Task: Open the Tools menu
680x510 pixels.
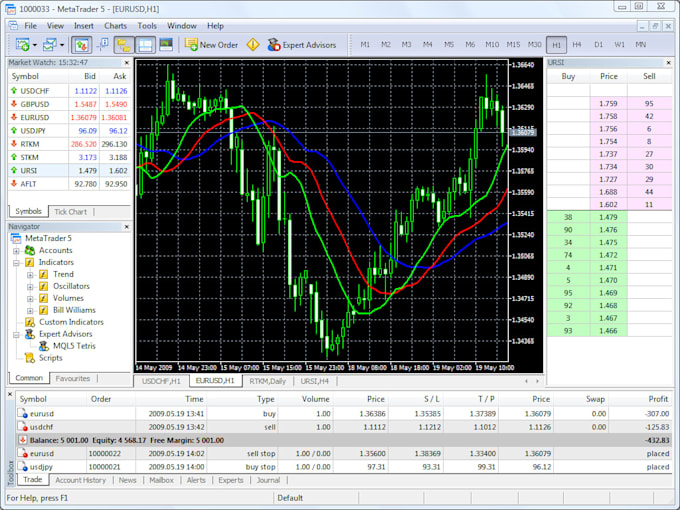Action: click(x=147, y=26)
